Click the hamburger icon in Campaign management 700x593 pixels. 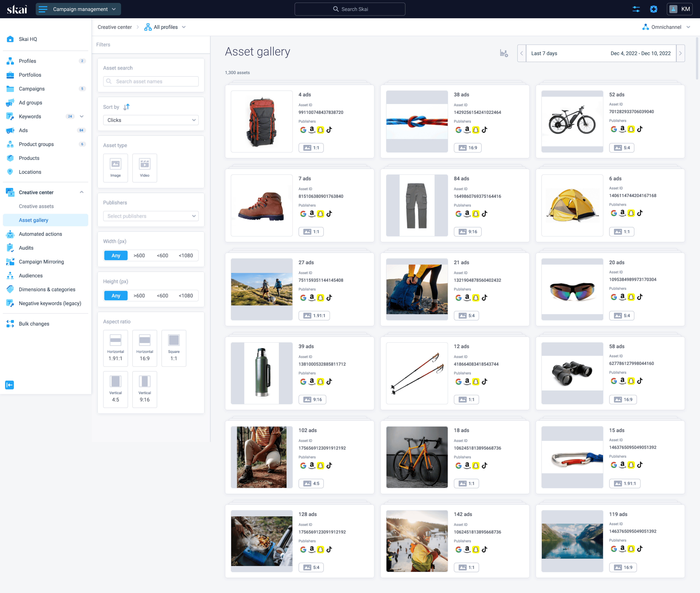43,9
